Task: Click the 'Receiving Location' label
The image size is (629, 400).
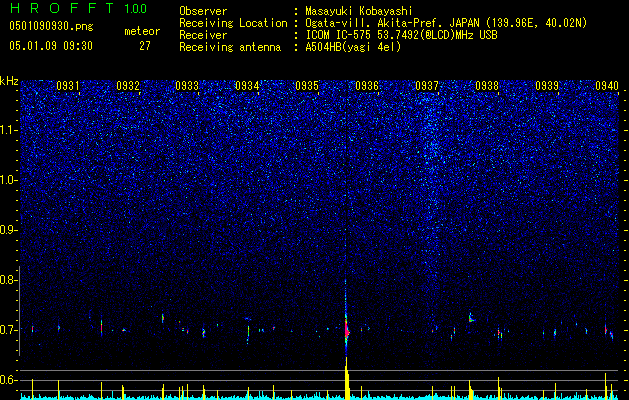Action: click(233, 23)
